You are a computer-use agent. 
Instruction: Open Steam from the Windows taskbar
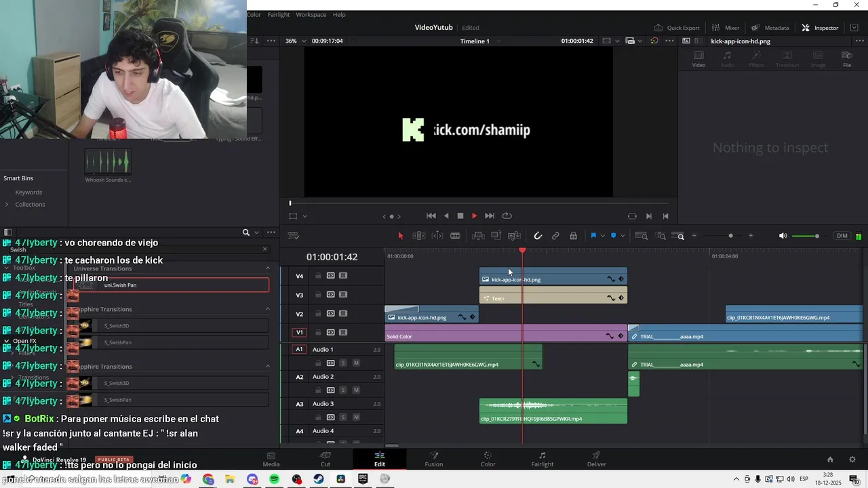tap(318, 479)
